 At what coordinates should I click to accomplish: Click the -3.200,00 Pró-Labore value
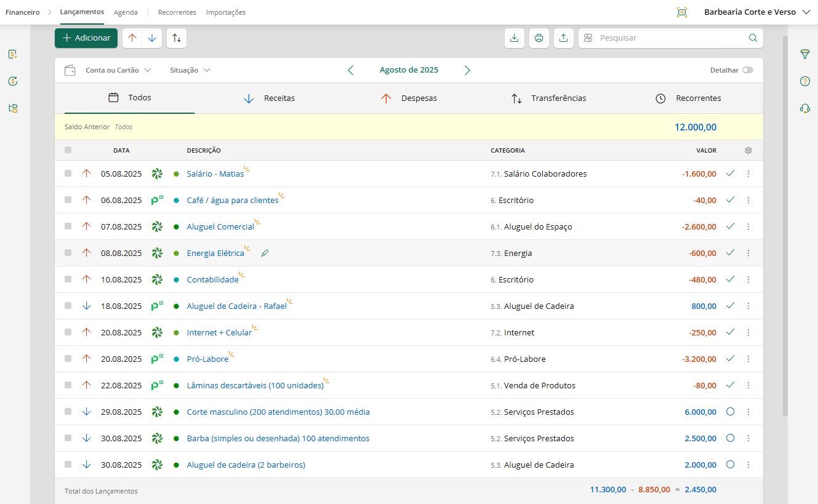pyautogui.click(x=699, y=359)
